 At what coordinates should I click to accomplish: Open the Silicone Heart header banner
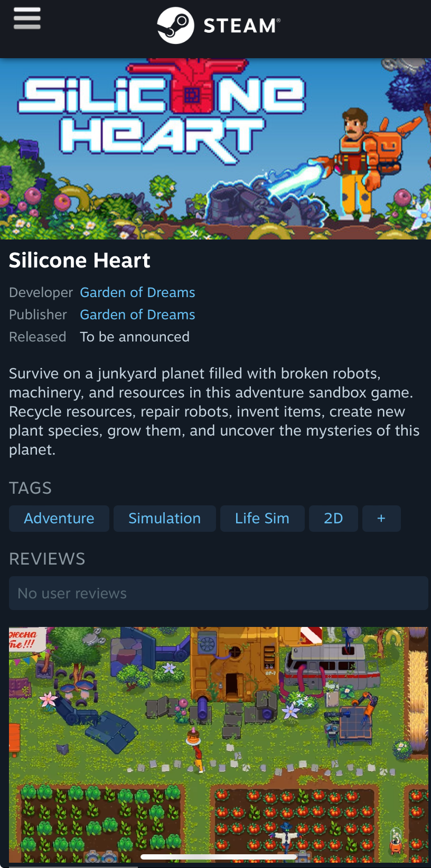point(215,149)
